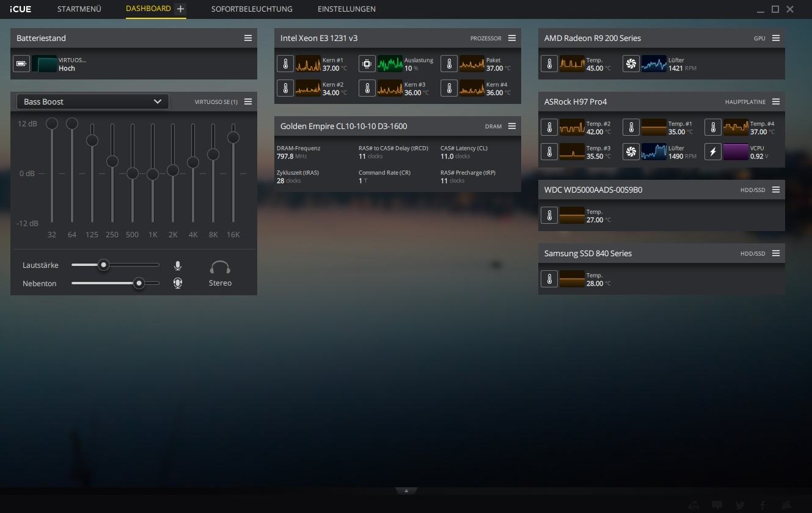The width and height of the screenshot is (812, 513).
Task: Click the Lüfter 1421 RPM reading
Action: pos(682,68)
